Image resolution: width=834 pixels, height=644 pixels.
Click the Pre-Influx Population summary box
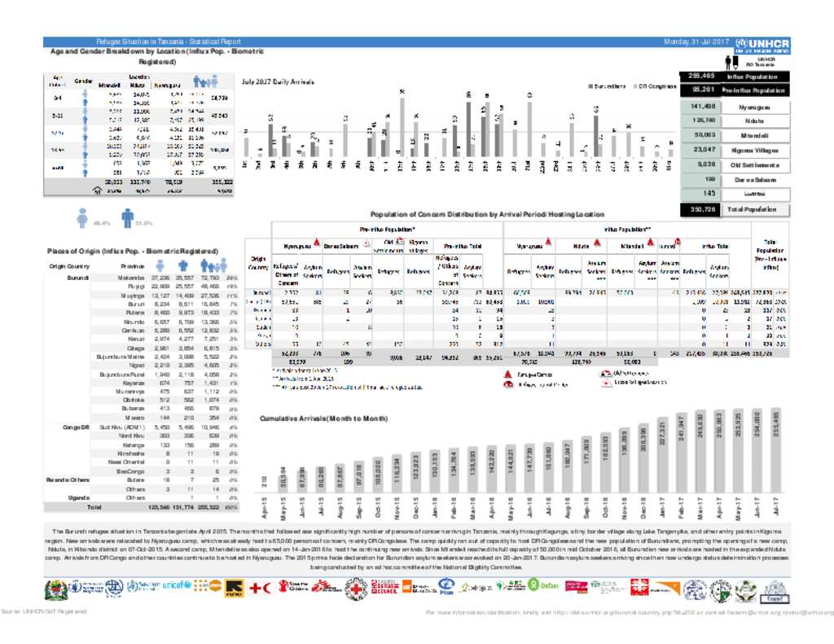tap(735, 90)
